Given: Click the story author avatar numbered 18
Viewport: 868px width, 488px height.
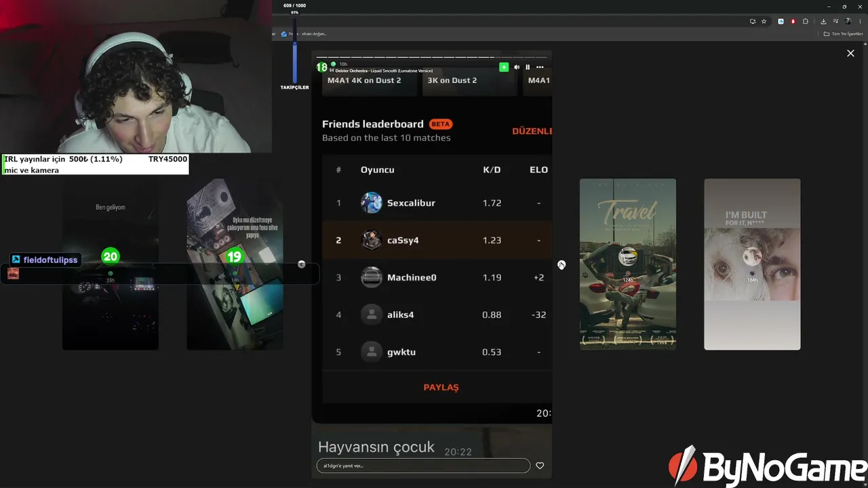Looking at the screenshot, I should click(322, 67).
